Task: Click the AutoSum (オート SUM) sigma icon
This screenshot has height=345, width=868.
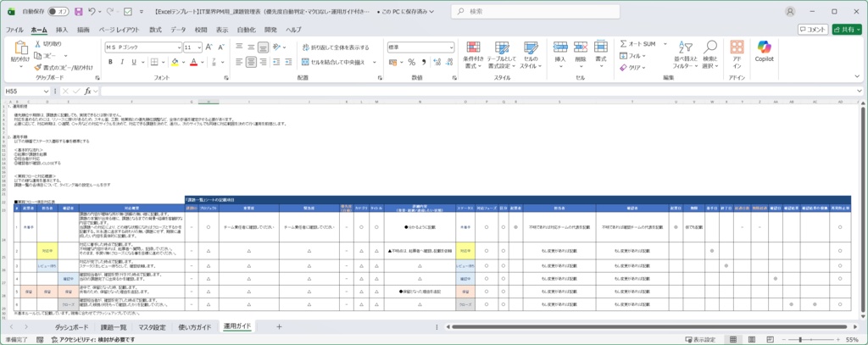Action: (x=623, y=44)
